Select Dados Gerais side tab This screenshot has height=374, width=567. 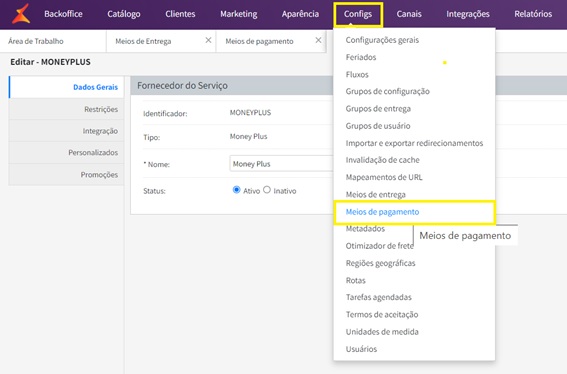[x=67, y=87]
